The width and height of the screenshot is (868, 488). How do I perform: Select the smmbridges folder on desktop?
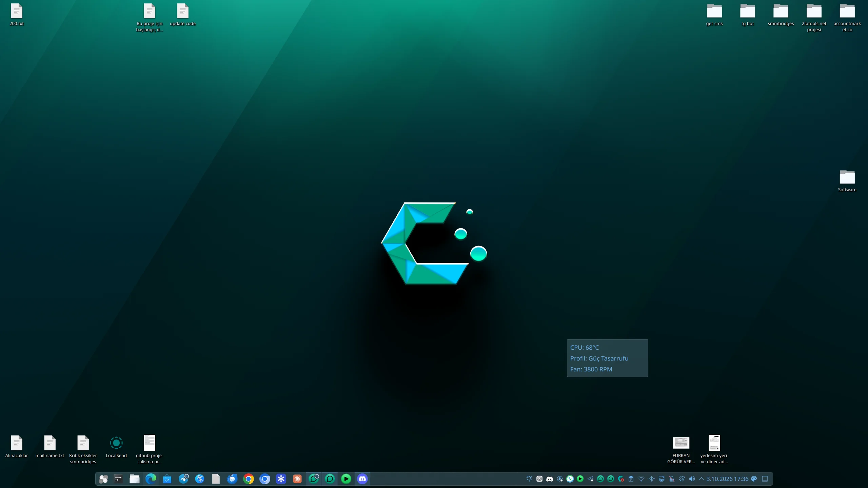coord(781,15)
